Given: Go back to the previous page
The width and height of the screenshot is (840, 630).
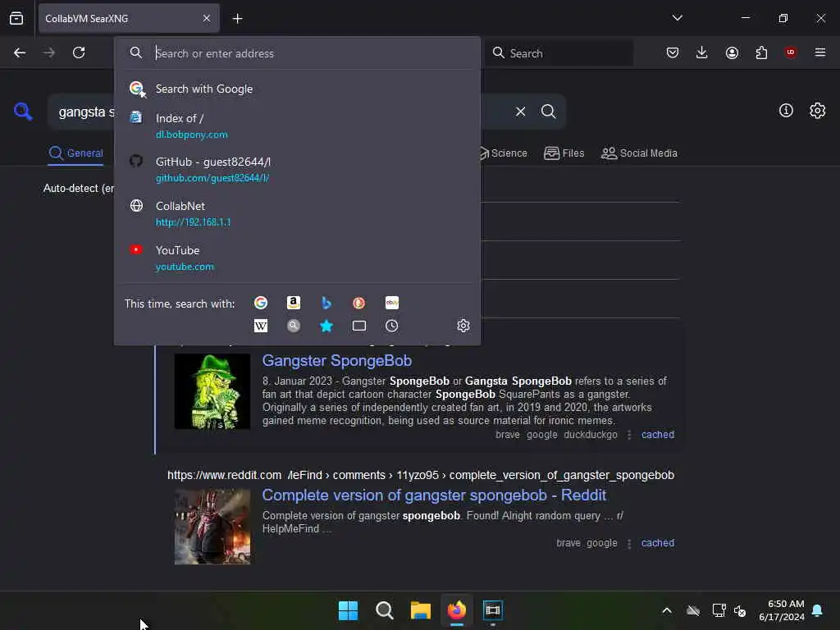Looking at the screenshot, I should [x=20, y=52].
